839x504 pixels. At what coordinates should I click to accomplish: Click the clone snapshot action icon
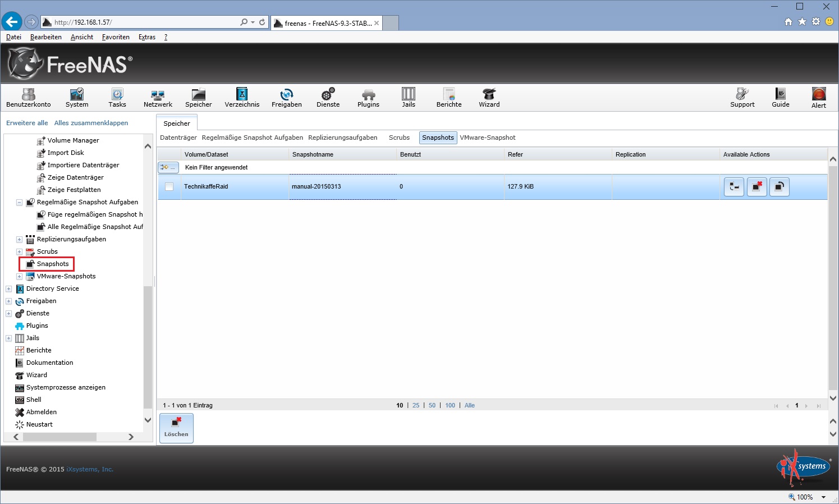(x=734, y=187)
